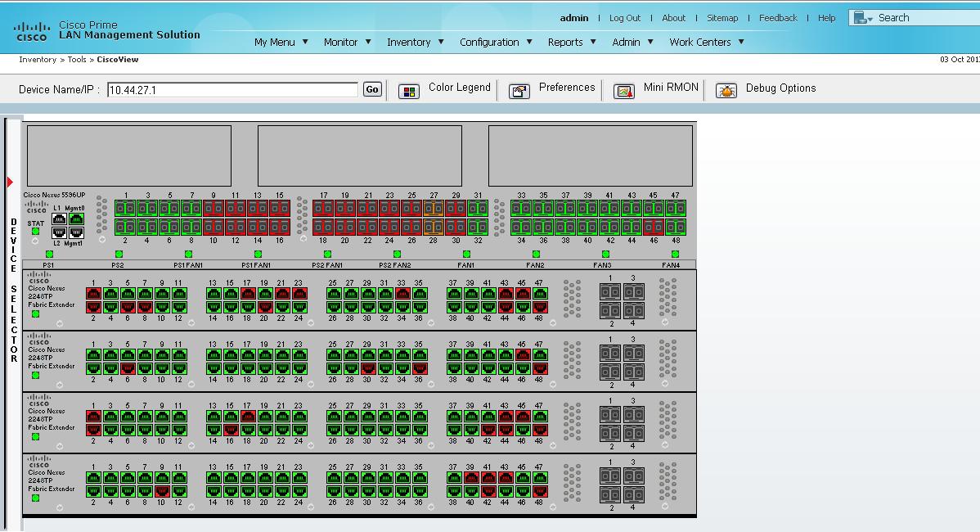Click the Log Out link

(x=625, y=18)
